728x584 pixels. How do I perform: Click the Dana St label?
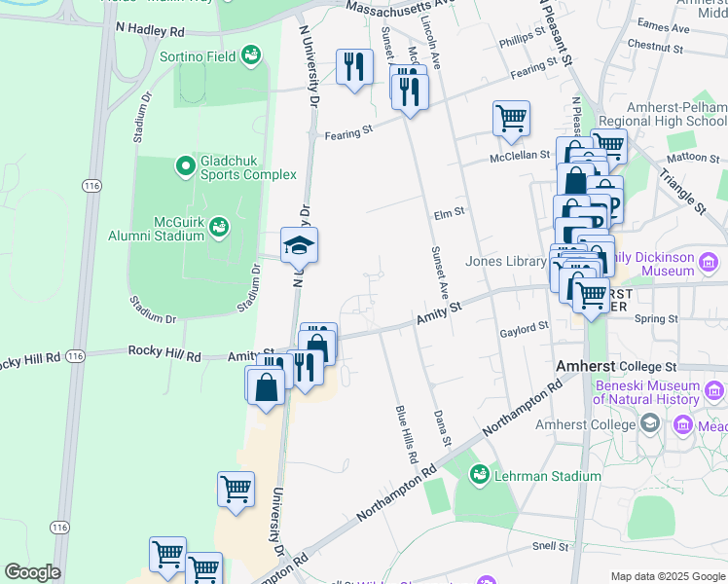tap(442, 428)
